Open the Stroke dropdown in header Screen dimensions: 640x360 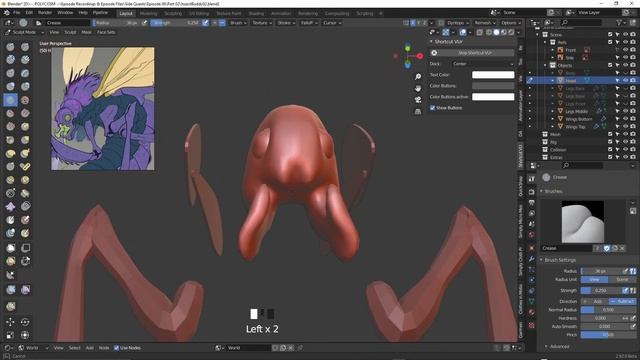286,23
